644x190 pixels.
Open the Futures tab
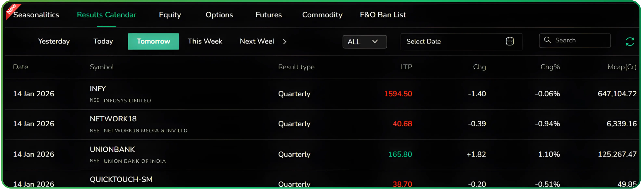[x=268, y=15]
